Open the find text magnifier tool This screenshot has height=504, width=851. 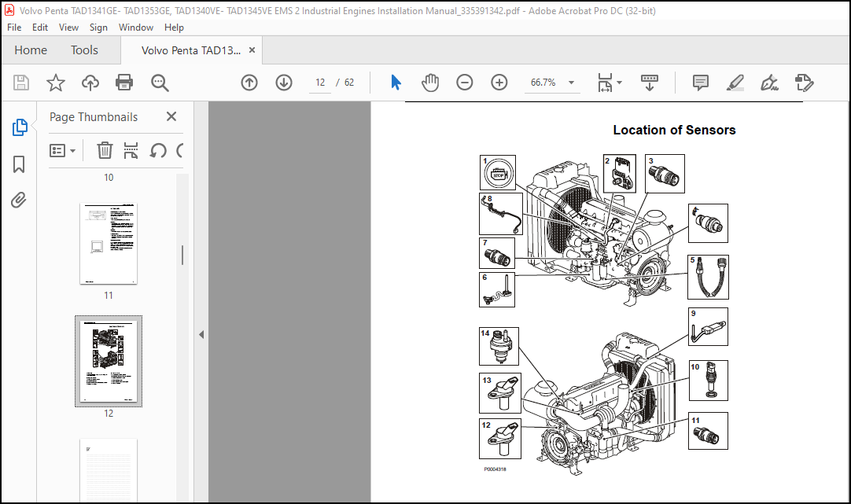coord(160,83)
